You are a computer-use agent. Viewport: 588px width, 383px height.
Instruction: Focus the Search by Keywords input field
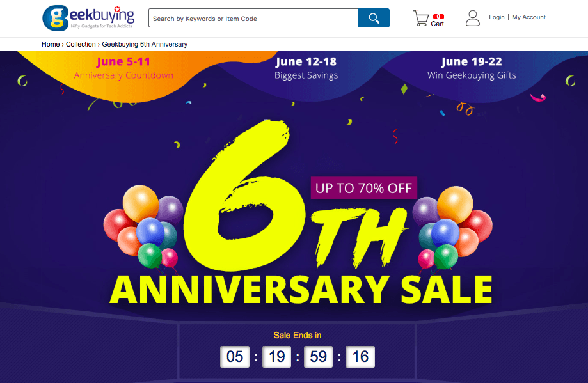coord(253,18)
